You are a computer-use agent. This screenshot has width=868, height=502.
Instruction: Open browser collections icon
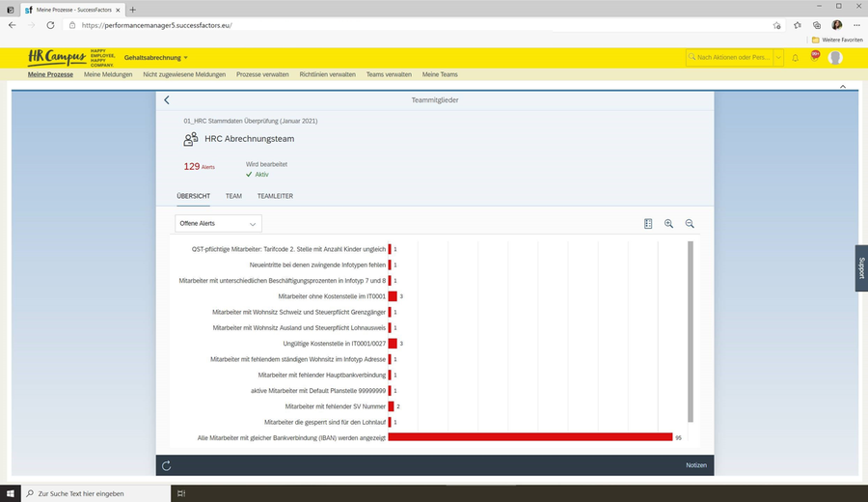click(817, 25)
